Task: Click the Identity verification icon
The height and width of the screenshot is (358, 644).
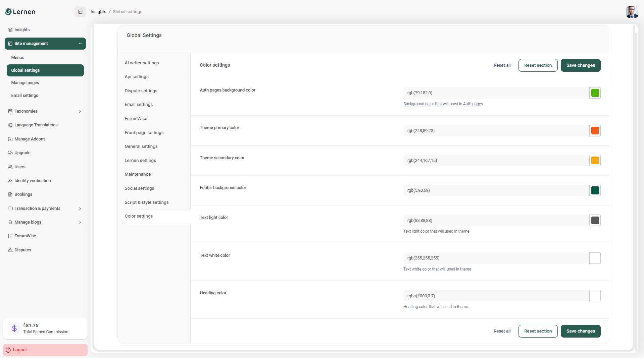Action: 10,181
